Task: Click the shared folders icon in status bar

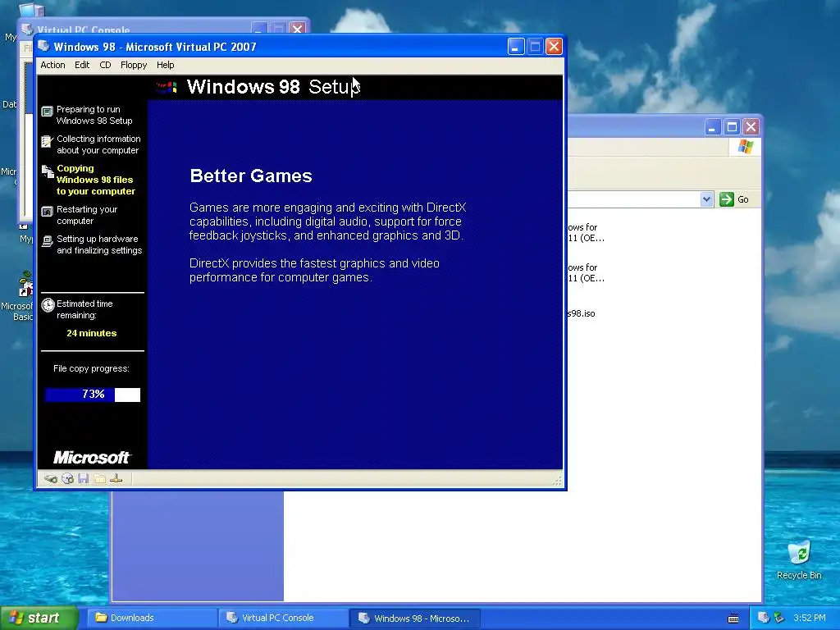Action: tap(99, 478)
